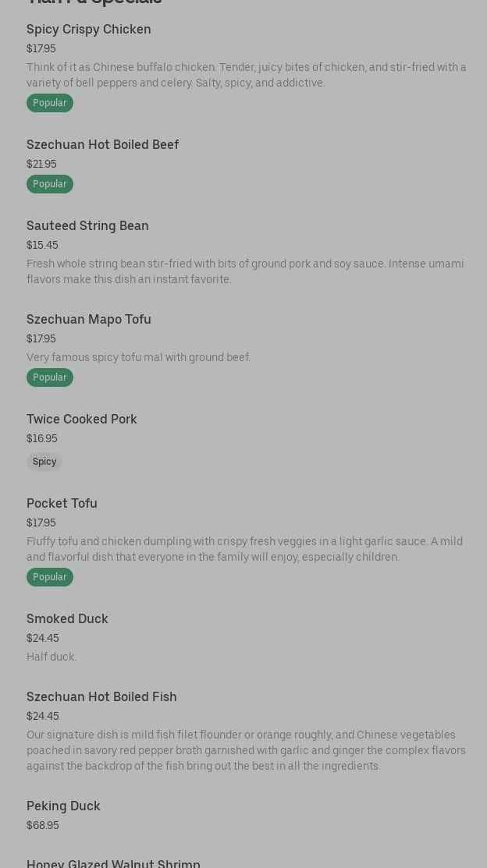This screenshot has height=868, width=487.
Task: Click the Popular badge under Spicy Crispy Chicken
Action: coord(50,103)
